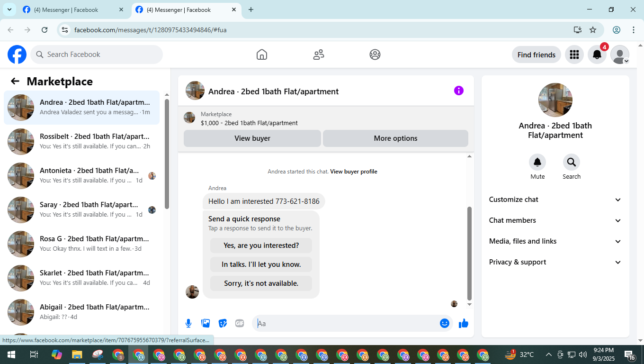
Task: Open the Chrome profile icon
Action: (x=617, y=30)
